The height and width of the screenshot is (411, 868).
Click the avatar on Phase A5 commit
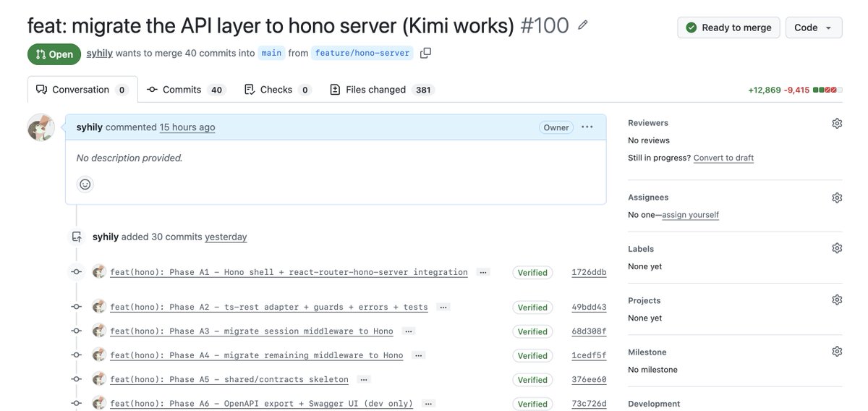pyautogui.click(x=99, y=379)
